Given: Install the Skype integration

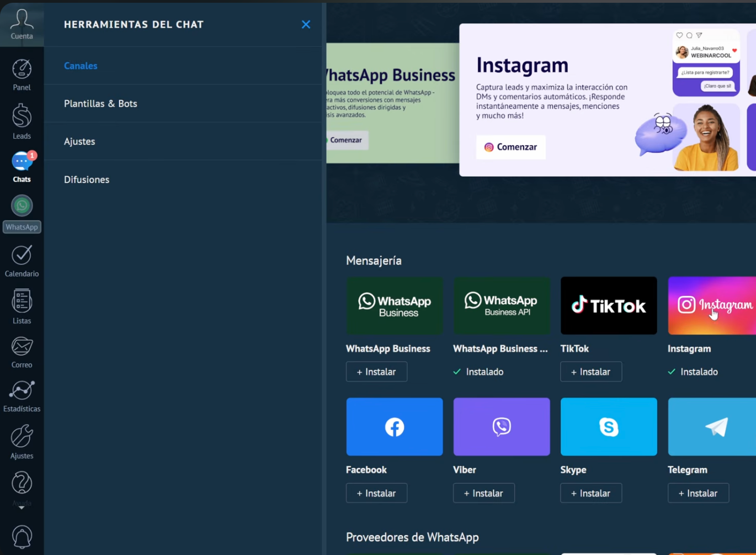Looking at the screenshot, I should [591, 493].
